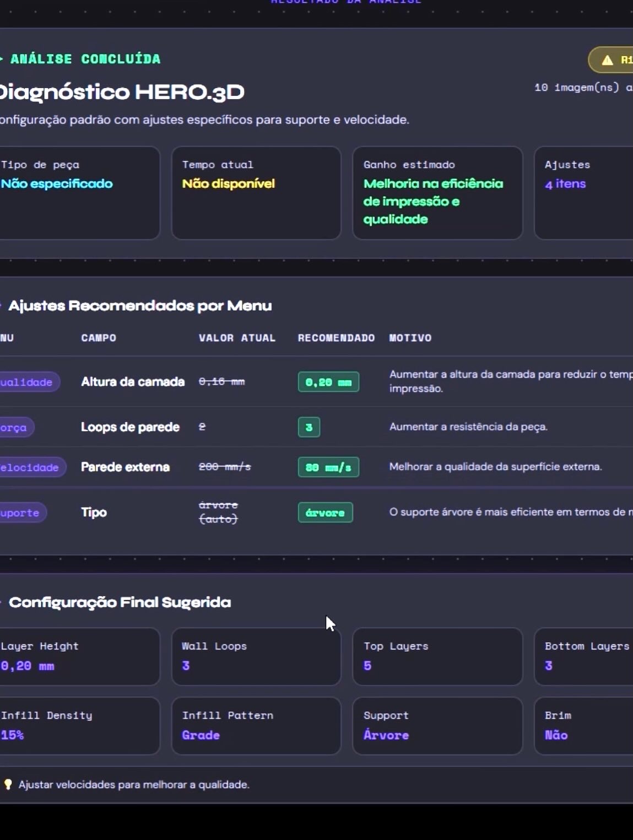
Task: Click the reason 'Melhorar a qualidade da superfície externa.'
Action: tap(495, 467)
